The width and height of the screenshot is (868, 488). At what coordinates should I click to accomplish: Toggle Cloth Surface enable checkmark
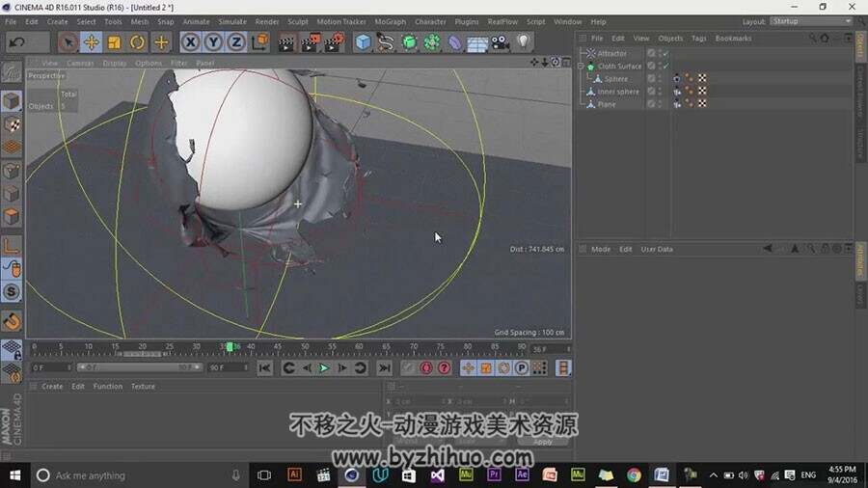[665, 66]
